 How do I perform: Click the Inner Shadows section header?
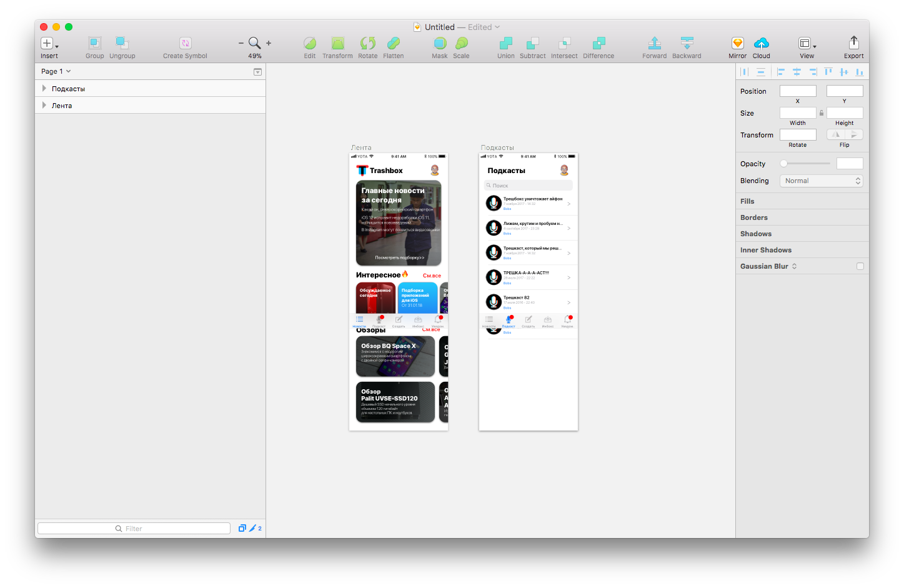(766, 250)
